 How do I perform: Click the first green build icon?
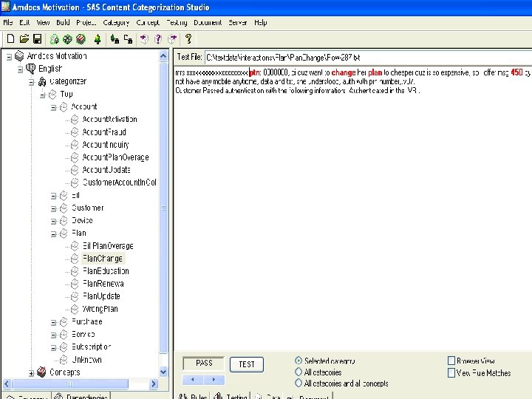click(54, 39)
